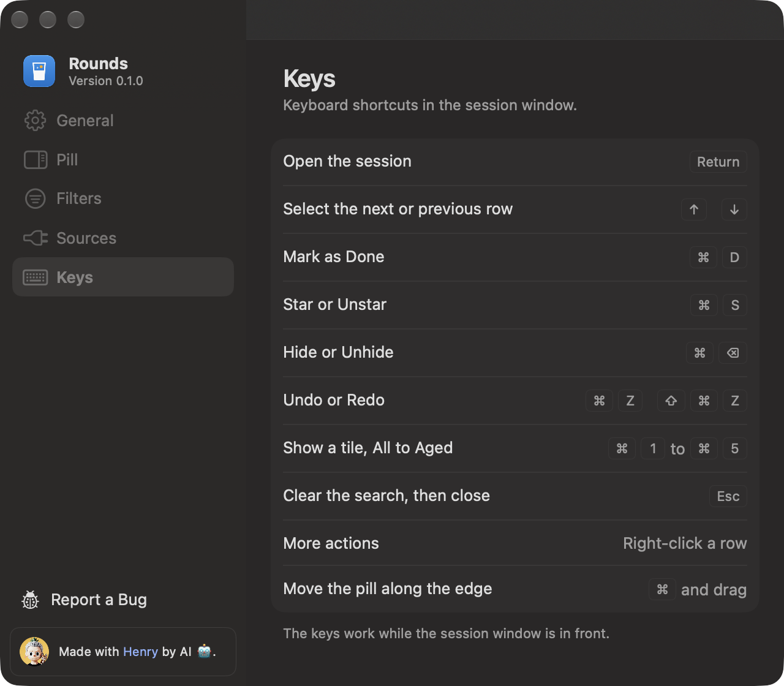This screenshot has height=686, width=784.
Task: Click the delete key cap in Hide or Unhide
Action: point(733,353)
